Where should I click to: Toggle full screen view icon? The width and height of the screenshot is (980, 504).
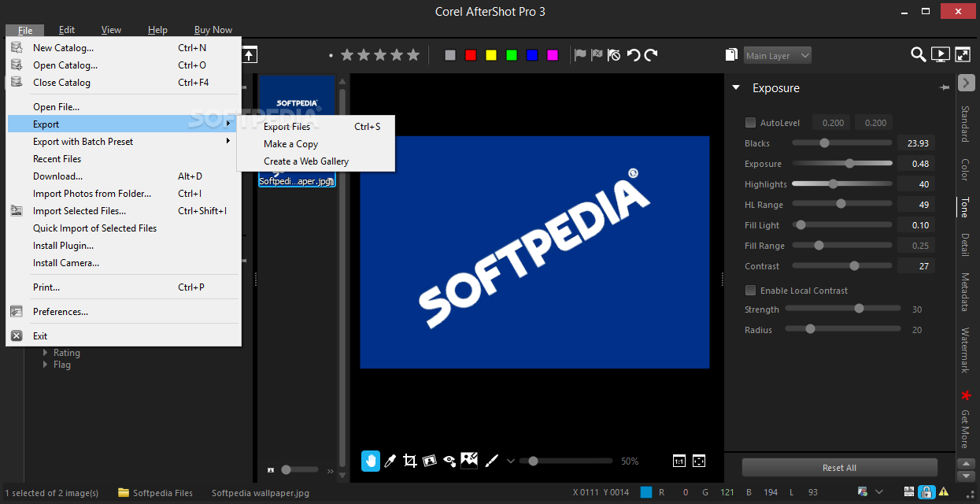pyautogui.click(x=963, y=54)
